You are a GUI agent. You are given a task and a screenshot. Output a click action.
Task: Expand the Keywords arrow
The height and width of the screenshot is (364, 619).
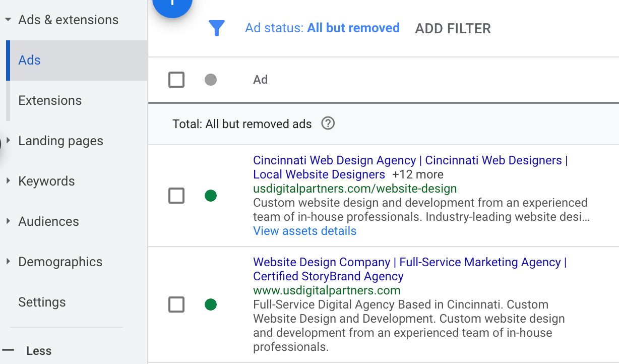click(x=8, y=180)
